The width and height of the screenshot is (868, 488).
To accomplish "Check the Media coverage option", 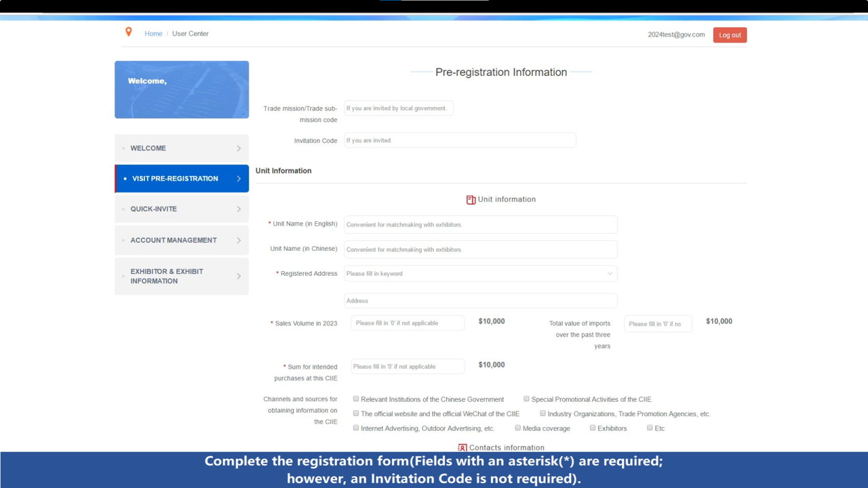I will click(x=517, y=428).
